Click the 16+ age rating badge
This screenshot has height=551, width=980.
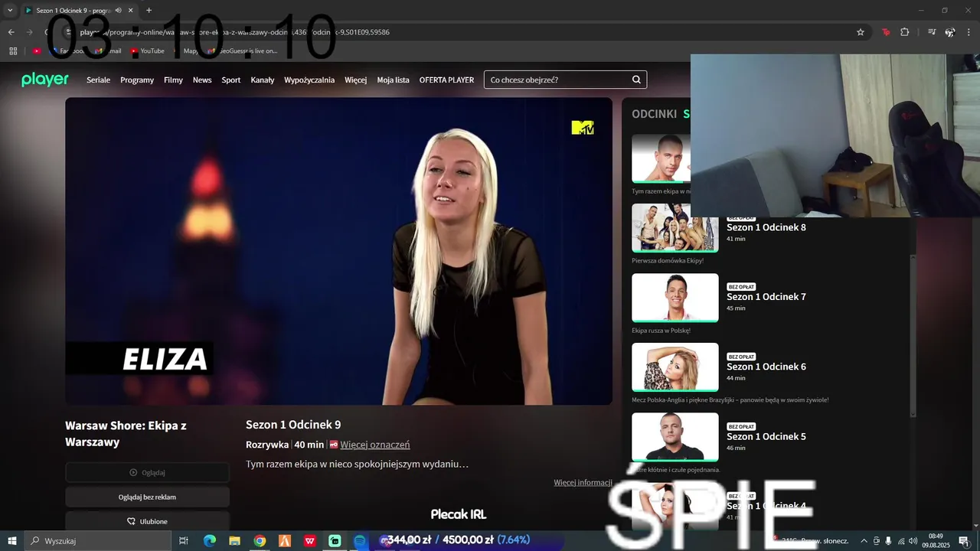[334, 445]
